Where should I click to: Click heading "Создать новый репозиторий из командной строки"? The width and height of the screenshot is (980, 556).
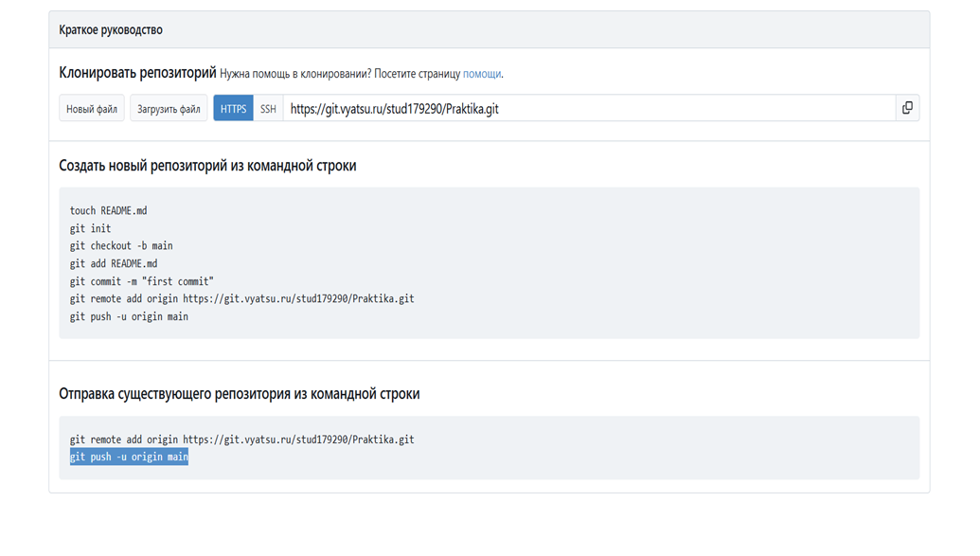click(x=207, y=166)
